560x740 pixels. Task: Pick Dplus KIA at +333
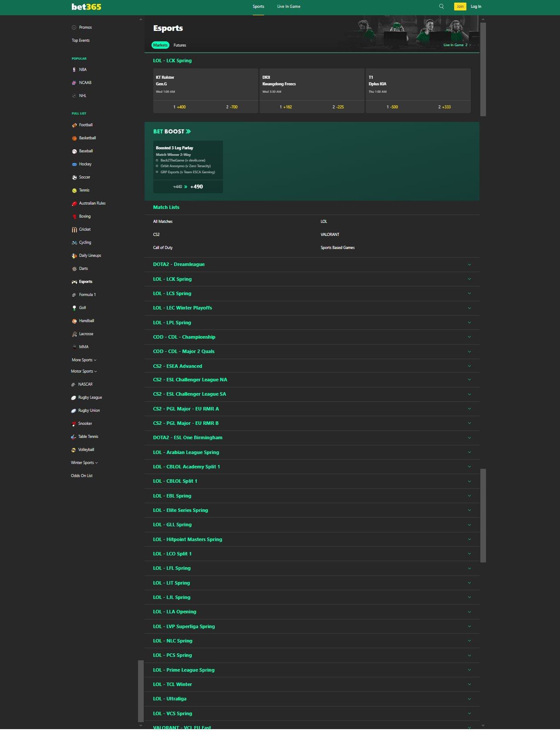click(445, 107)
